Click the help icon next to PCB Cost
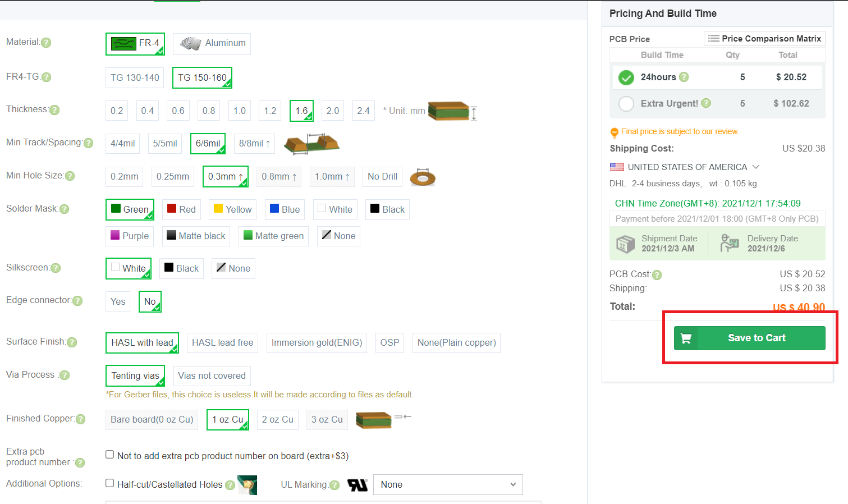This screenshot has width=848, height=504. [657, 275]
